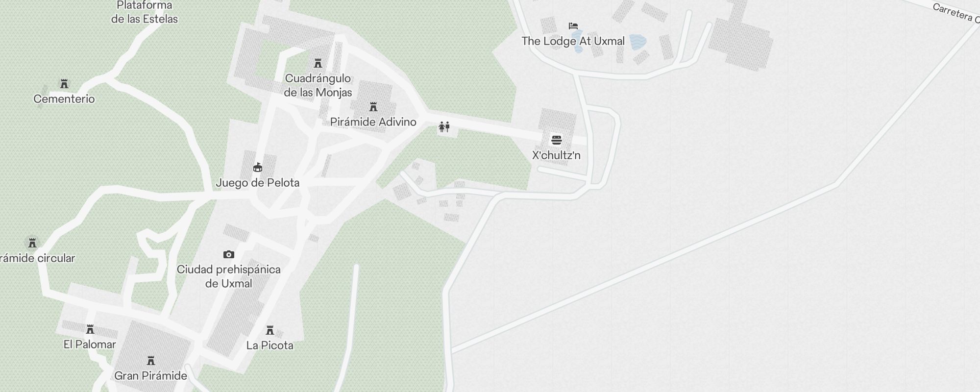The image size is (980, 392).
Task: Click the Pirámide circular monument icon
Action: 32,243
